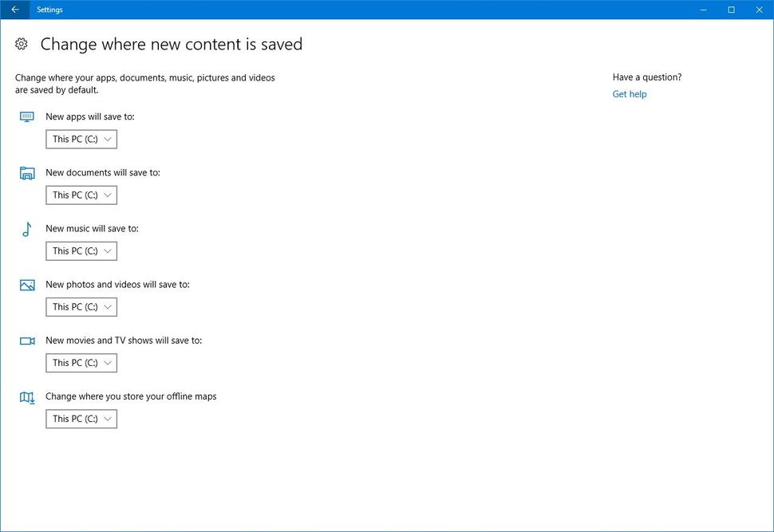Expand the chevron on the offline maps dropdown
Screen dimensions: 774x532
[109, 419]
